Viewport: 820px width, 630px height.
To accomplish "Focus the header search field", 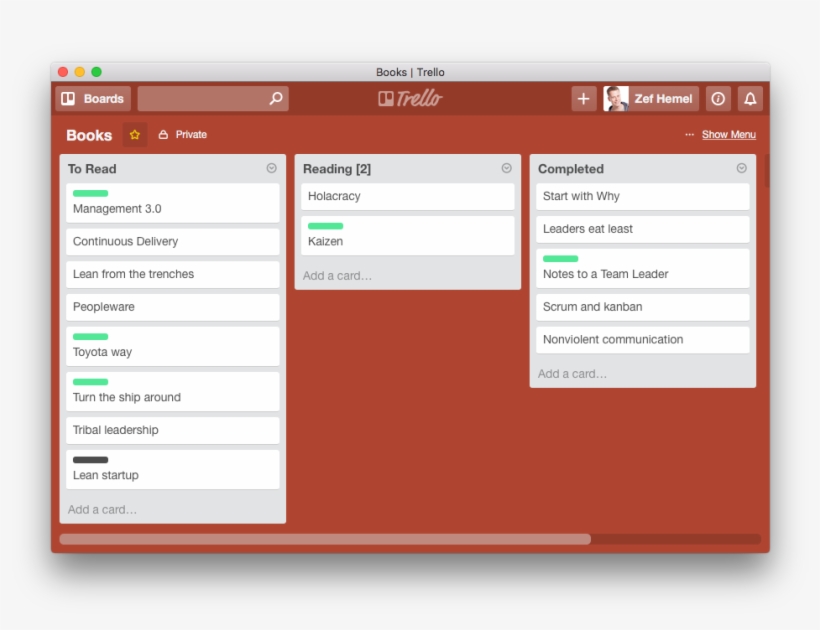I will [213, 99].
